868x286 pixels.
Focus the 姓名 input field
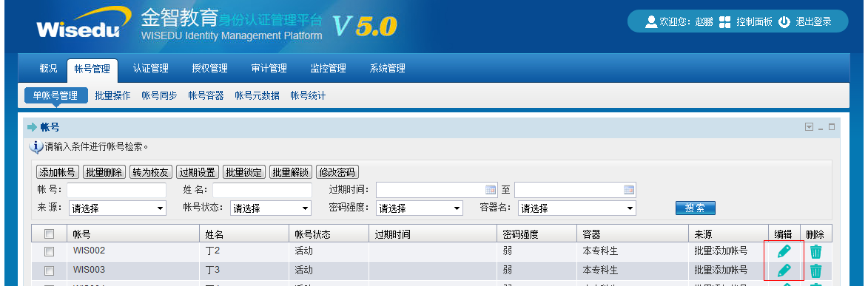pyautogui.click(x=262, y=190)
